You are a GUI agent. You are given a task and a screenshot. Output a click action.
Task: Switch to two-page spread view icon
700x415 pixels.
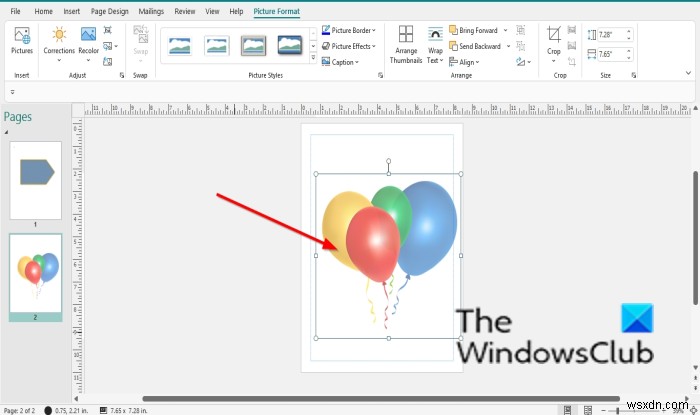point(588,410)
